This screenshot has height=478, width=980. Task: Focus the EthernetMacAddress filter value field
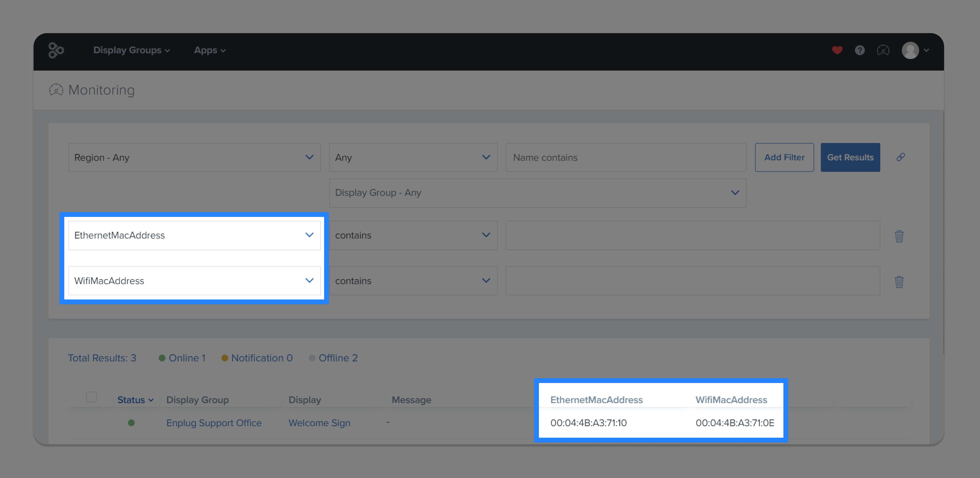click(x=693, y=235)
